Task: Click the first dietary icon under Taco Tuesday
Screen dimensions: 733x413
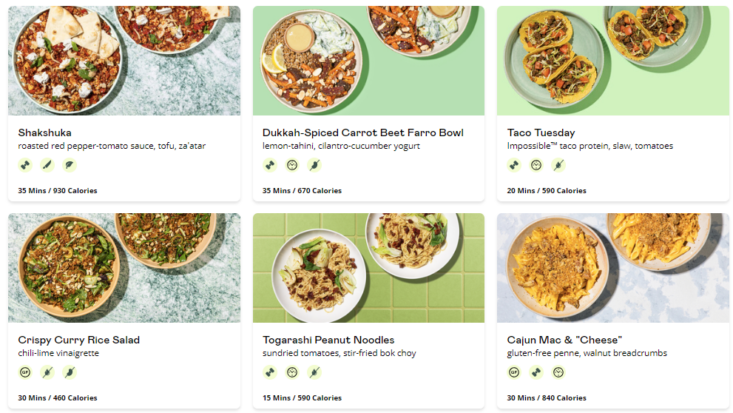Action: pyautogui.click(x=514, y=165)
